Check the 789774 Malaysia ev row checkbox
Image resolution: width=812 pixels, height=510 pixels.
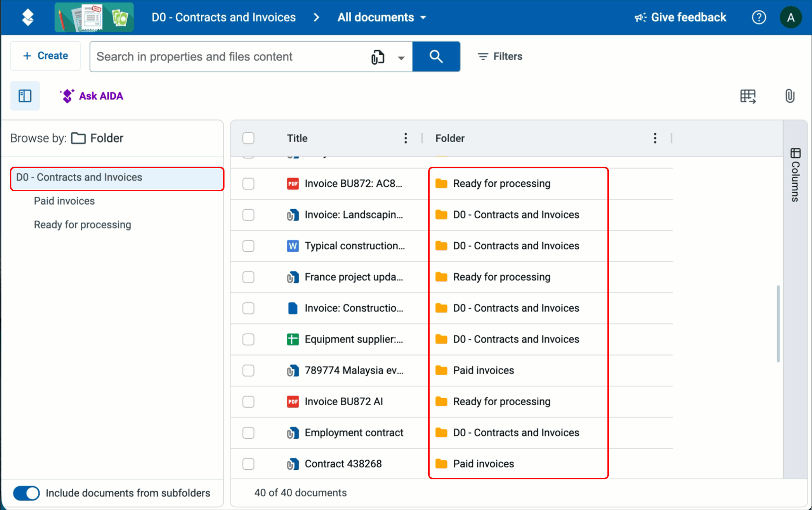coord(248,371)
